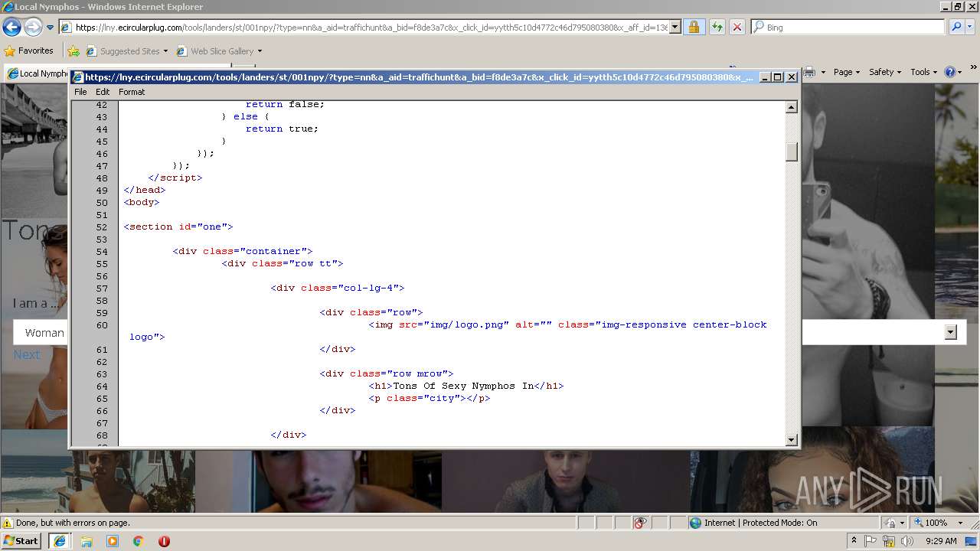The height and width of the screenshot is (551, 980).
Task: Minimize the source viewer window
Action: tap(765, 77)
